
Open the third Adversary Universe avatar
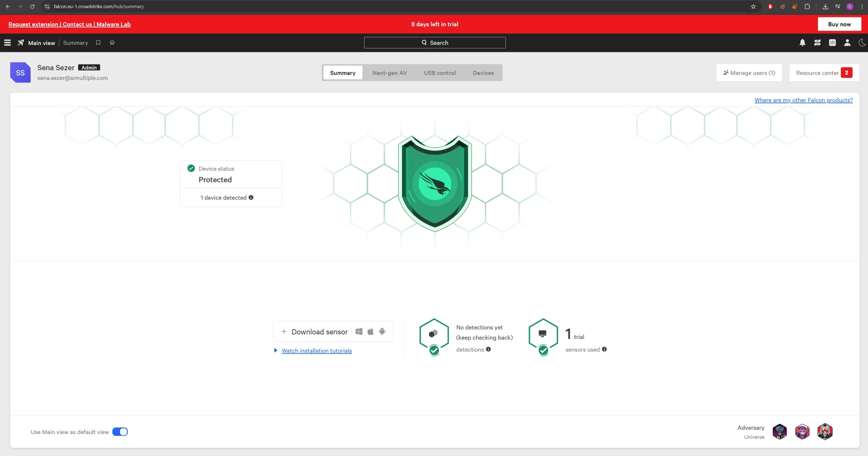[x=825, y=432]
